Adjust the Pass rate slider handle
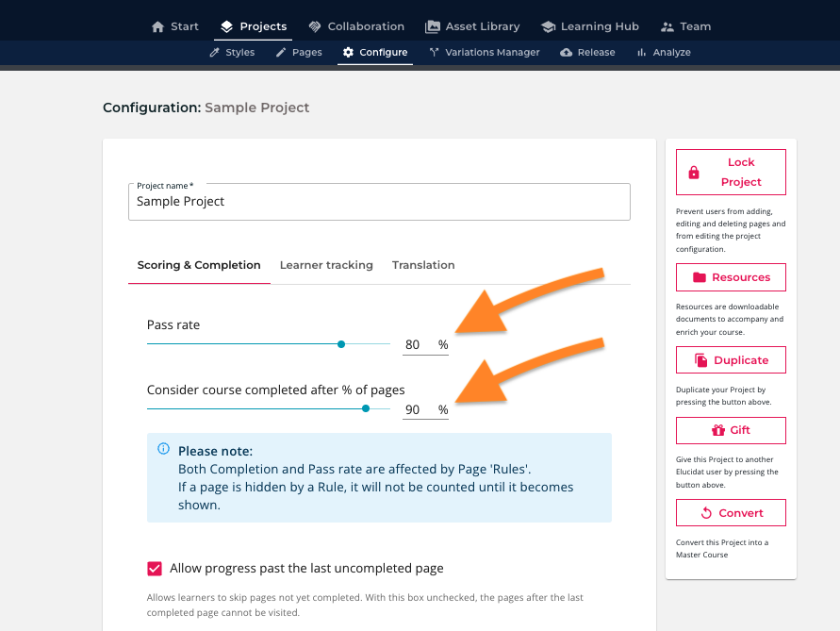Screen dimensions: 840x631 click(x=340, y=344)
